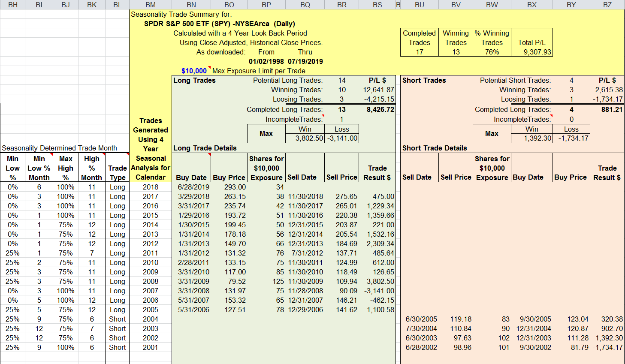Select shares value 102 in 2002 row
Screen dimensions: 625x364
(504, 338)
